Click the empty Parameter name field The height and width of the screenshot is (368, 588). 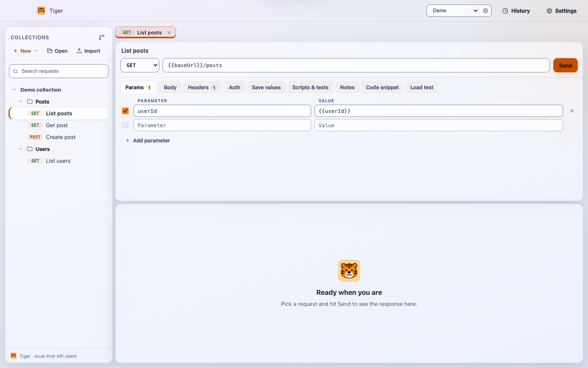pyautogui.click(x=222, y=125)
